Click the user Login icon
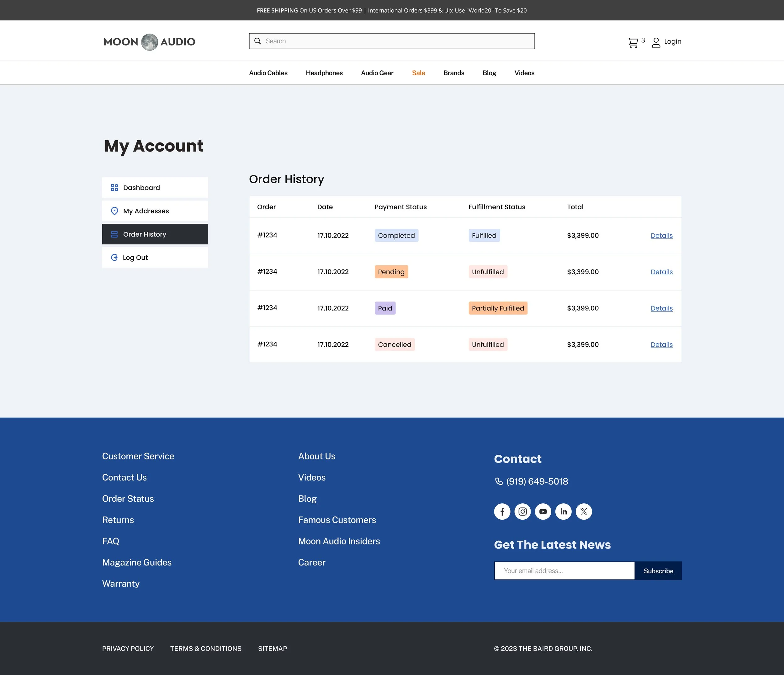The width and height of the screenshot is (784, 675). coord(656,42)
